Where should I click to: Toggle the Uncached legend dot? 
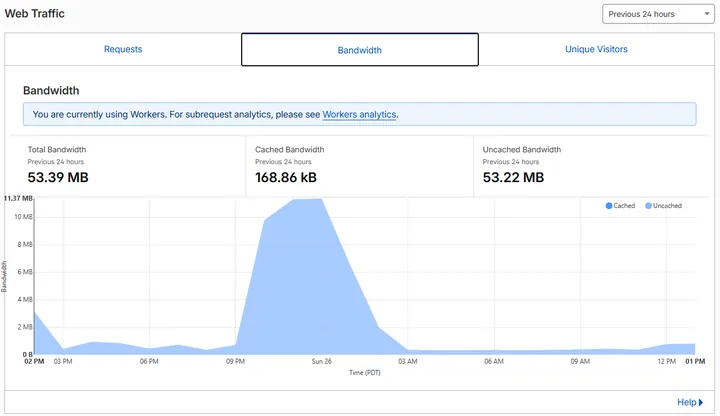648,206
